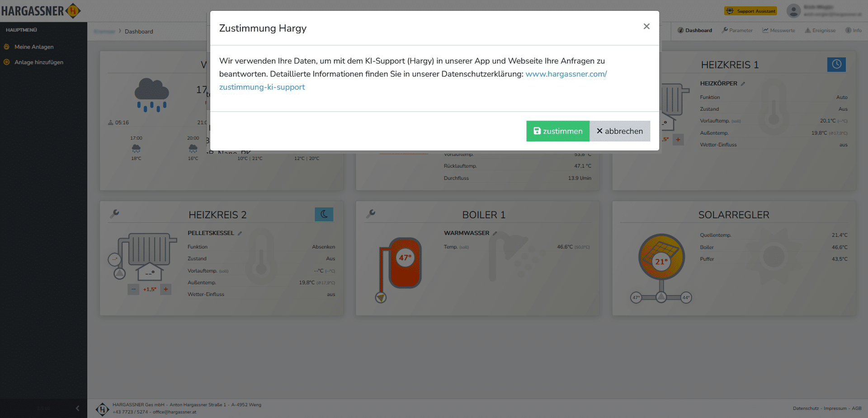
Task: Close the Zustimmung Hargy dialog with X
Action: 646,27
